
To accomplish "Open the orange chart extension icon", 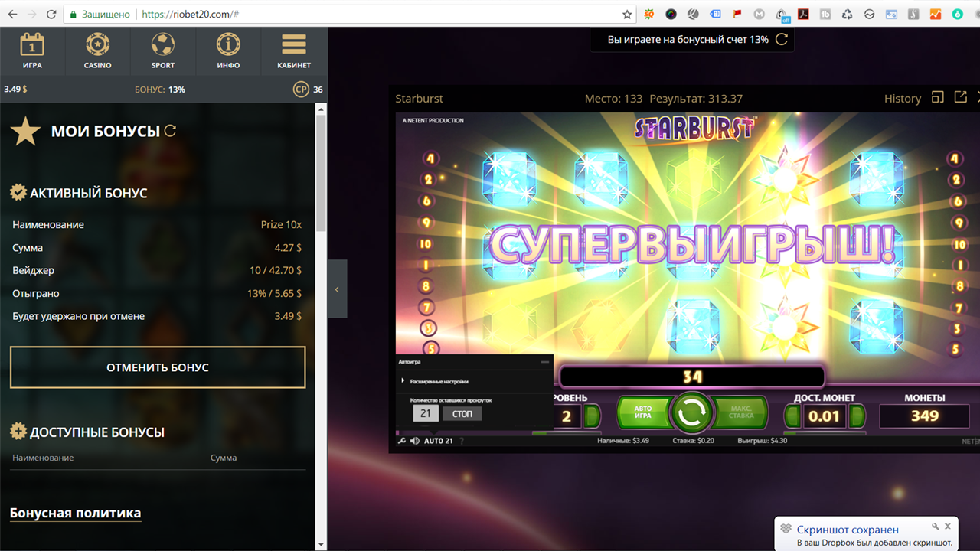I will 936,15.
